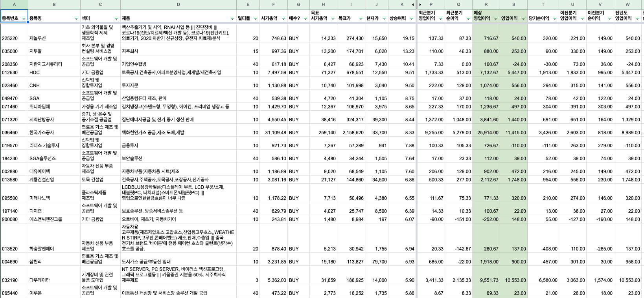Select column R header
This screenshot has height=298, width=644.
tap(486, 5)
